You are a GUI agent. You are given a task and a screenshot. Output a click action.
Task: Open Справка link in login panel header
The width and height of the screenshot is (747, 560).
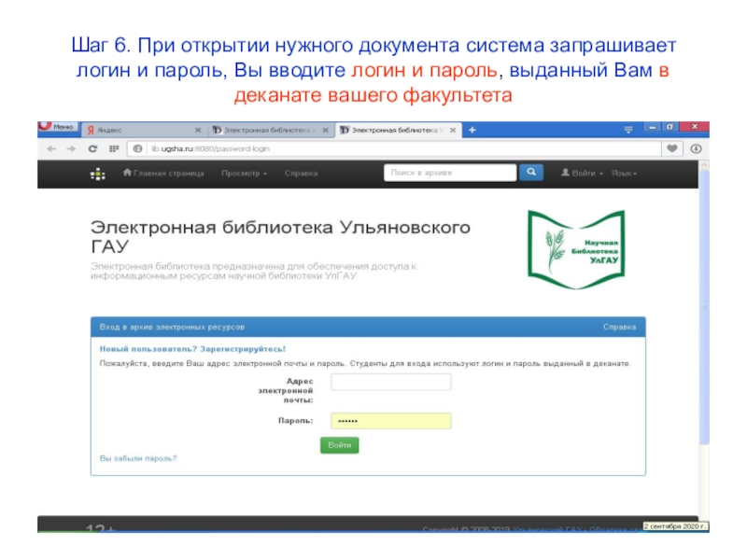pos(619,328)
